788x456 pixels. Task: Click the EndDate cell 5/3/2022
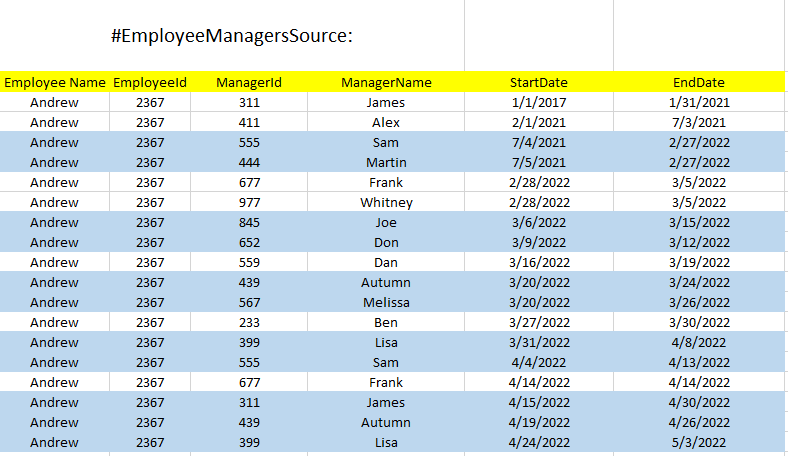pos(699,442)
